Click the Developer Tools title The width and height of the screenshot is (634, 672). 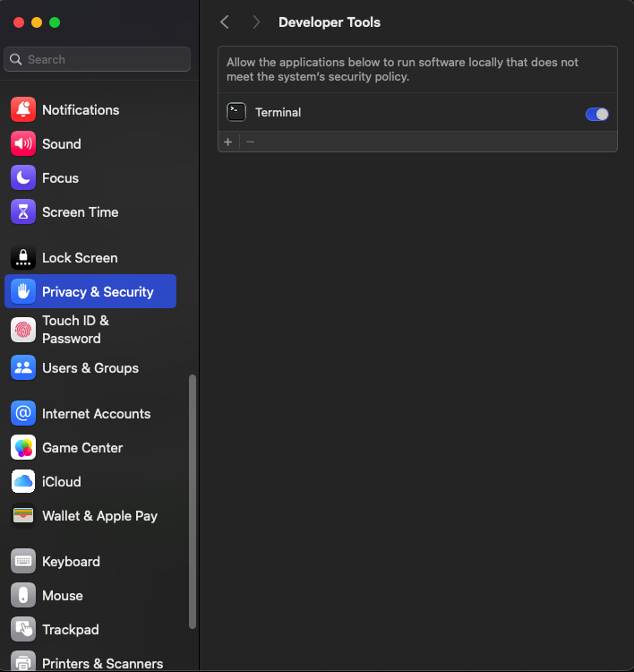[x=330, y=22]
